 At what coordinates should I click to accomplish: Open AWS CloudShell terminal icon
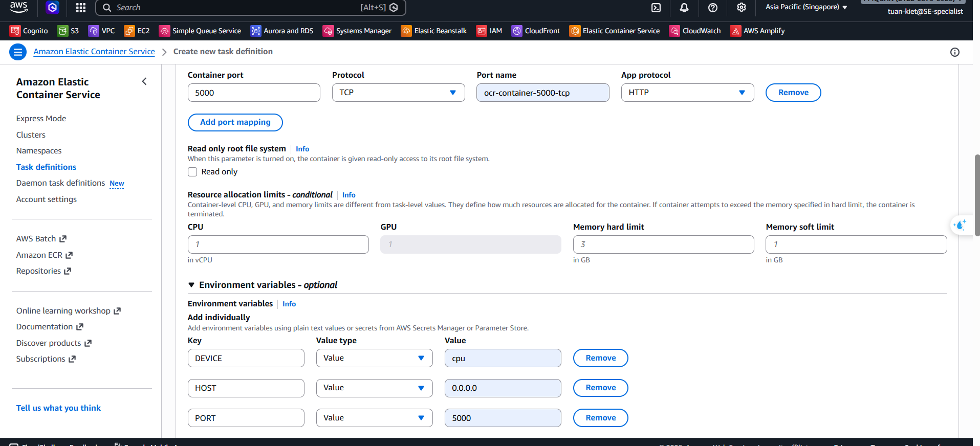tap(656, 8)
